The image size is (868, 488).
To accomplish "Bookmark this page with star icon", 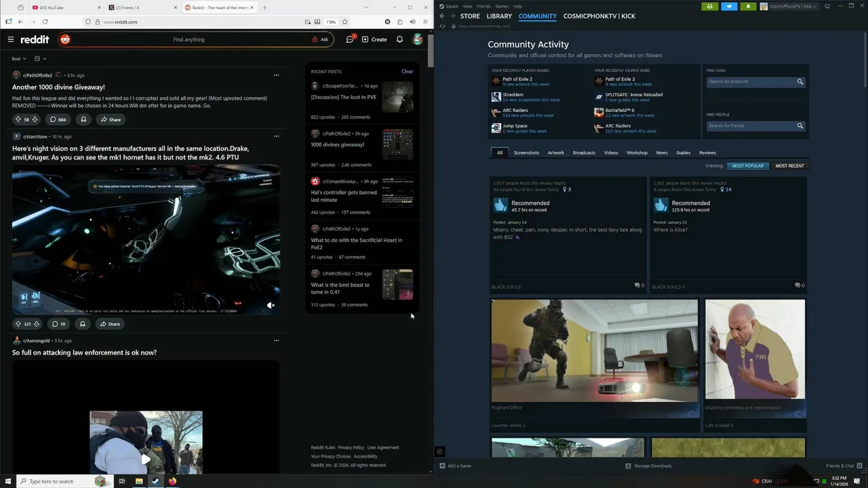I will (x=344, y=22).
